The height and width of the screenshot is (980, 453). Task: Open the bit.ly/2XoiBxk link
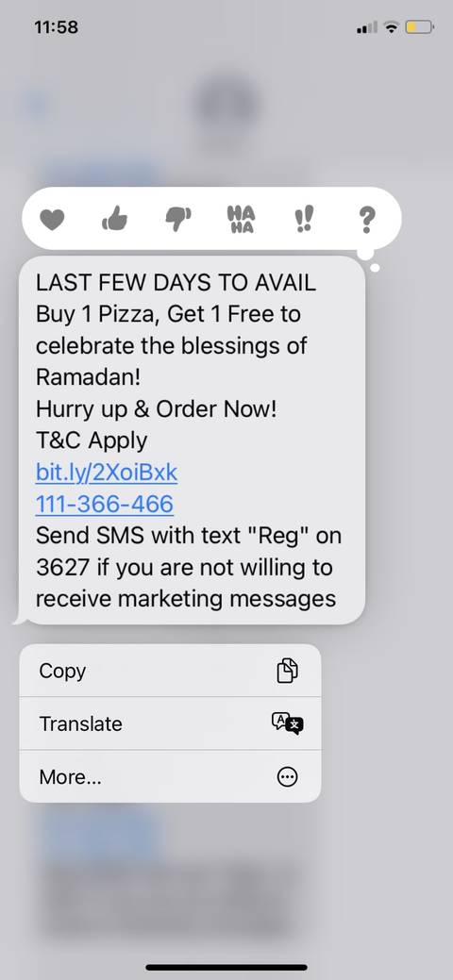coord(107,473)
